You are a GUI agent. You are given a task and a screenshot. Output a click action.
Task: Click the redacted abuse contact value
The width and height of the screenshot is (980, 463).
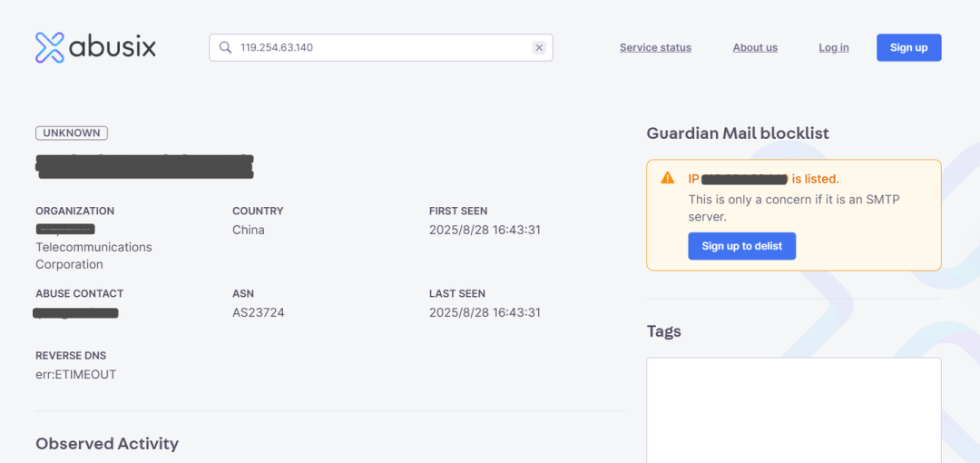coord(76,313)
